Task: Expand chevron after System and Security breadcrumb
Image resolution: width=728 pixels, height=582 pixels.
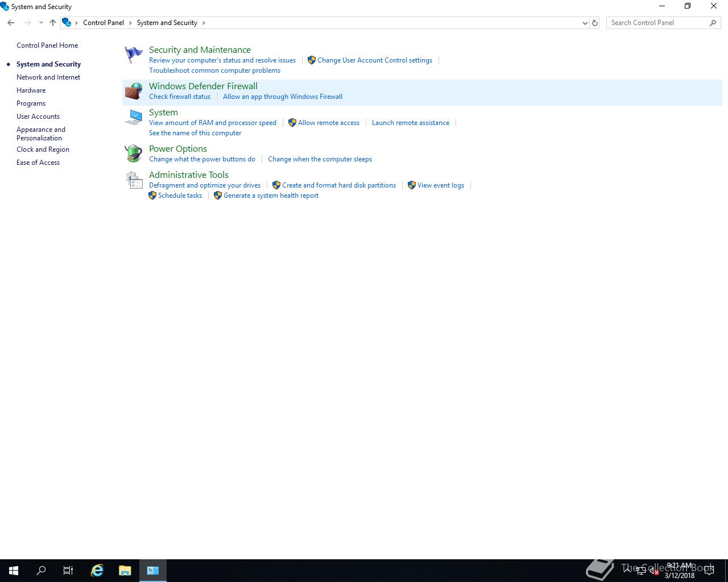Action: point(204,23)
